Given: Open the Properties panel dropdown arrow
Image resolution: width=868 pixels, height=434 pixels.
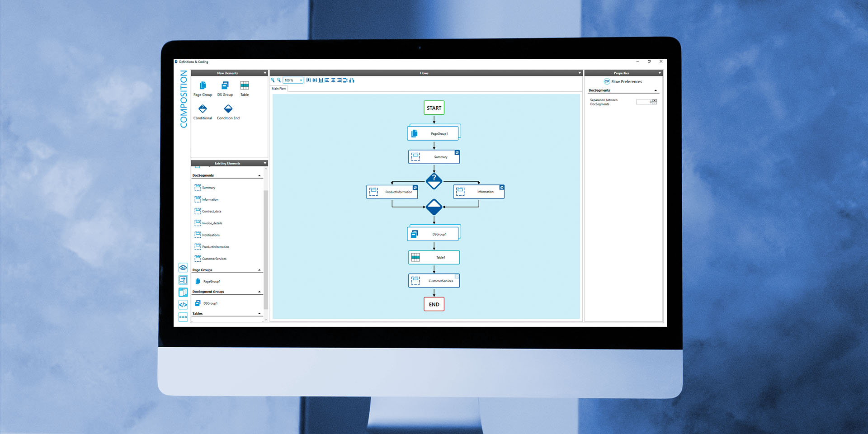Looking at the screenshot, I should point(660,73).
